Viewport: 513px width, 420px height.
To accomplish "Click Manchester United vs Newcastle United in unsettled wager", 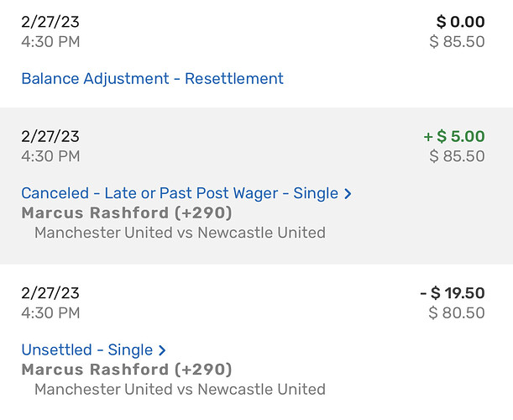I will tap(180, 389).
